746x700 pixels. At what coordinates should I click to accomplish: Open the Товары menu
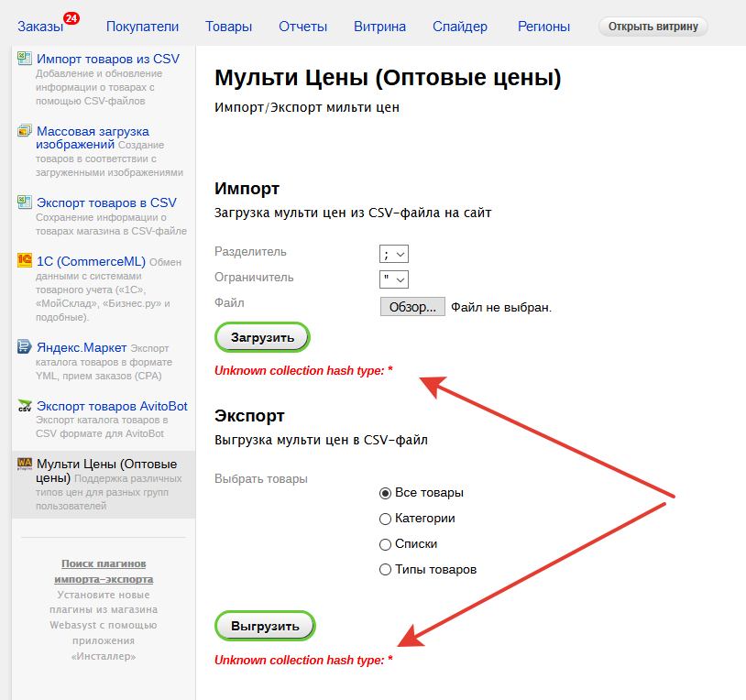tap(228, 27)
